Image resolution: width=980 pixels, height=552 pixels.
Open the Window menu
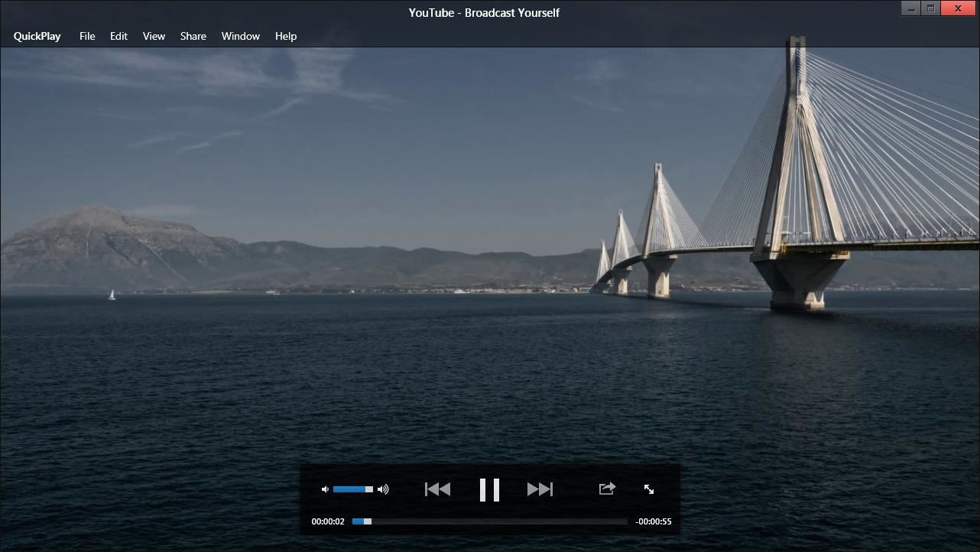(x=241, y=36)
